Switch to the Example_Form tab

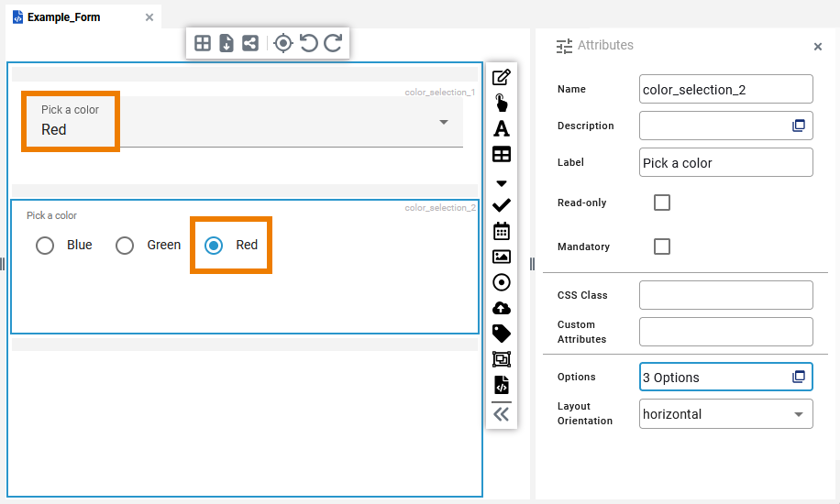pyautogui.click(x=64, y=17)
